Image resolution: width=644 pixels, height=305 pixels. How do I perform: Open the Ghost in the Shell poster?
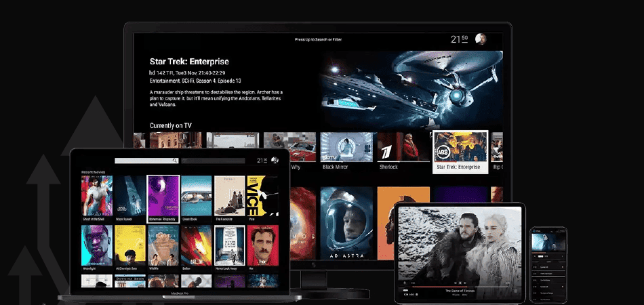pyautogui.click(x=97, y=196)
